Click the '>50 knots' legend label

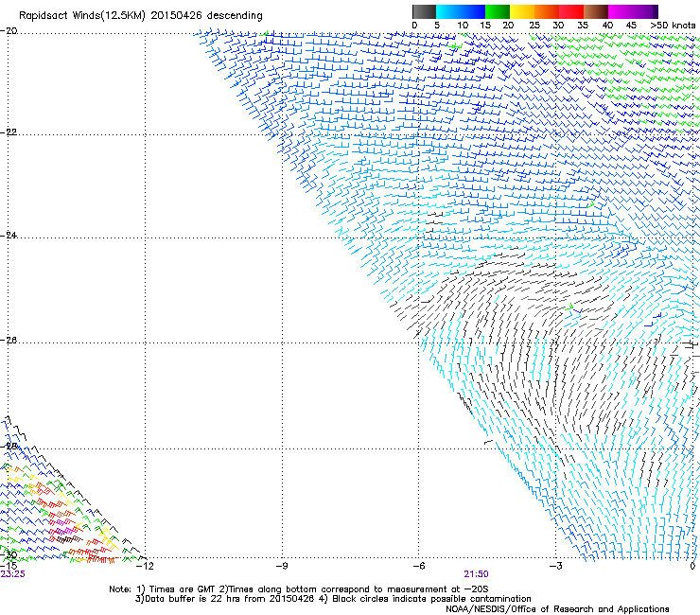pyautogui.click(x=673, y=26)
